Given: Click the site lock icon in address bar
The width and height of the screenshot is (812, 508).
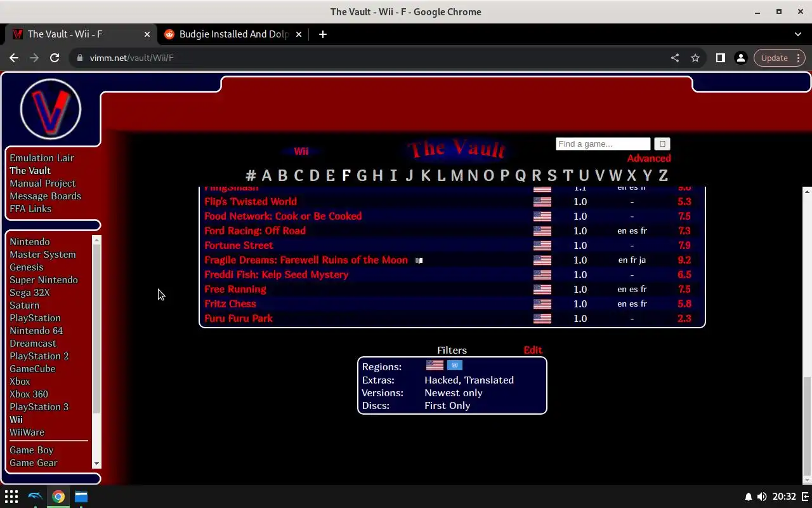Looking at the screenshot, I should pos(80,58).
